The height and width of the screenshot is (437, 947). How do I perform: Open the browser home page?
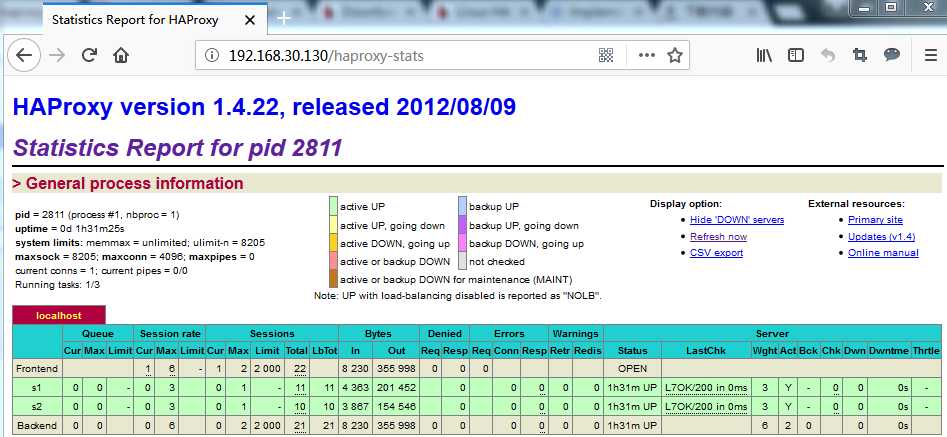[x=121, y=56]
